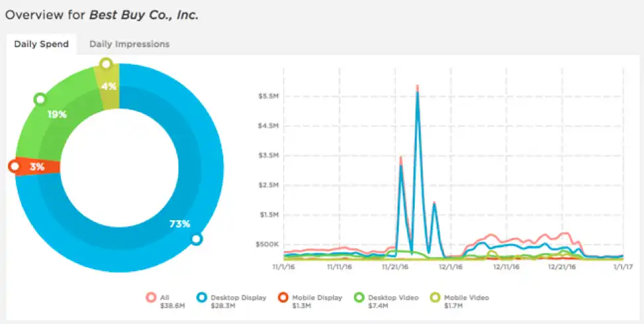Toggle the Mobile Video legend circle
This screenshot has width=644, height=324.
coord(435,298)
